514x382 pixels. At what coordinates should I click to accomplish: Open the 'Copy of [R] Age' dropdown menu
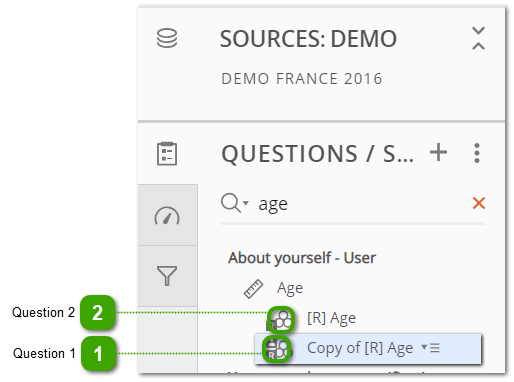point(430,348)
